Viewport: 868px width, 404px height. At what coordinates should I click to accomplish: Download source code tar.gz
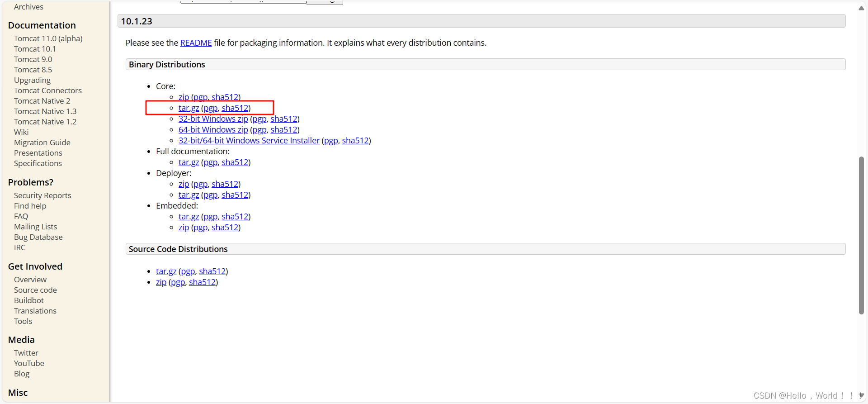[x=166, y=271]
